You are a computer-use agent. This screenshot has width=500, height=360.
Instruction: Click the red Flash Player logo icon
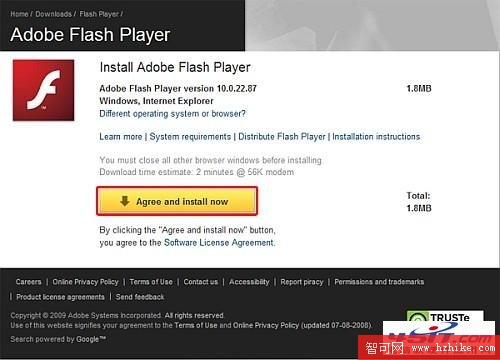coord(43,90)
